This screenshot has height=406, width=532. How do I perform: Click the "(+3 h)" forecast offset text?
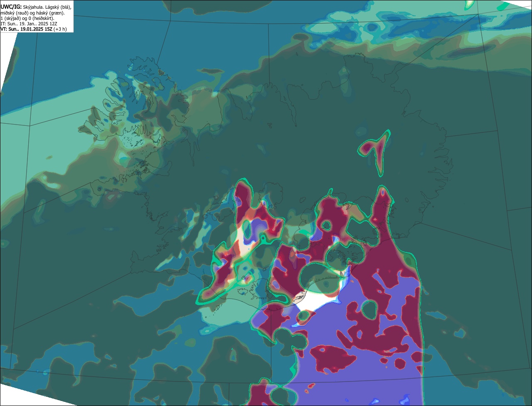pyautogui.click(x=60, y=29)
